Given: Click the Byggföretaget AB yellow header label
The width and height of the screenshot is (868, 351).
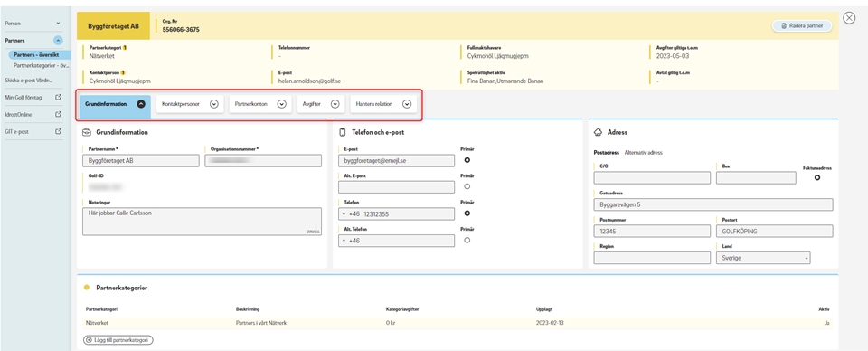Looking at the screenshot, I should (x=114, y=26).
